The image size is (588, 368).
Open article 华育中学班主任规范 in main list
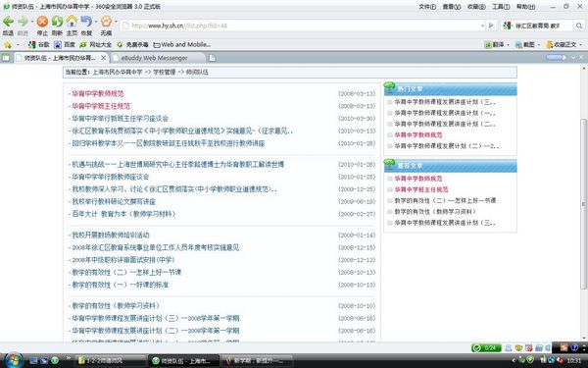pyautogui.click(x=101, y=106)
